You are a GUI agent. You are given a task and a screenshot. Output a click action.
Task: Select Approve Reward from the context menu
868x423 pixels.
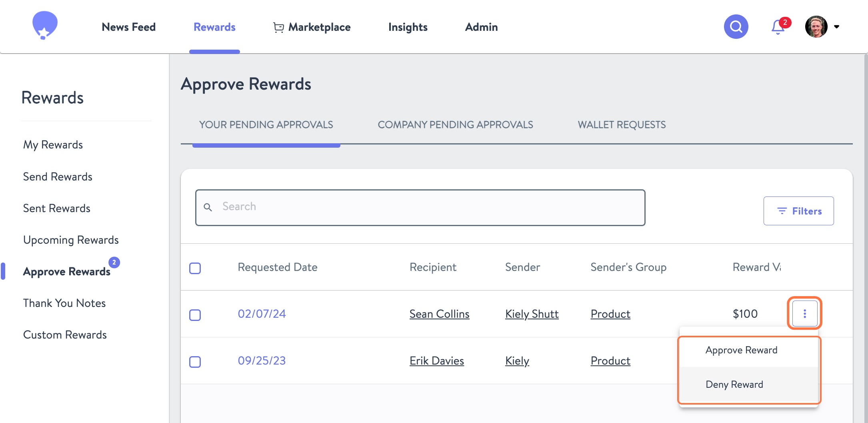tap(741, 350)
